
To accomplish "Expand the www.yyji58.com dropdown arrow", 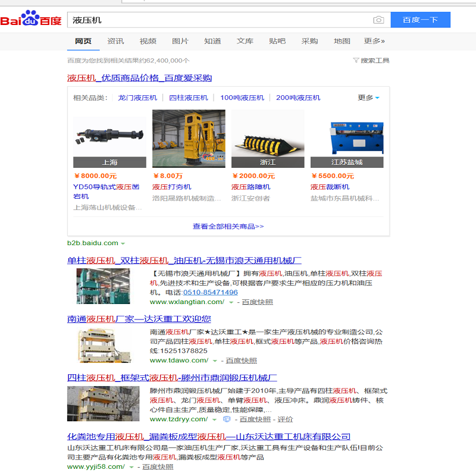I will [131, 467].
